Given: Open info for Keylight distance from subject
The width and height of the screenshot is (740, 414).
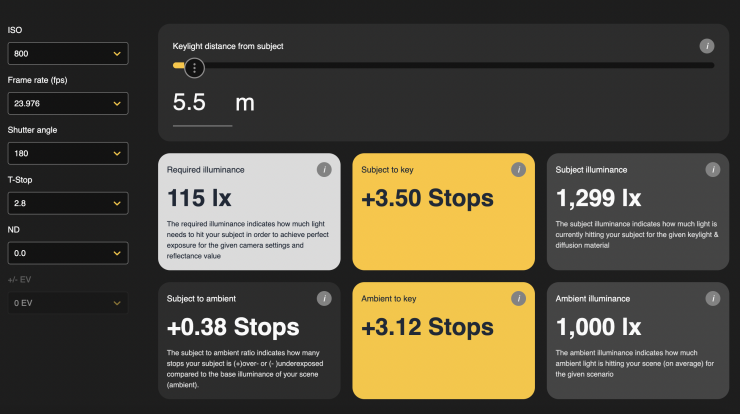Looking at the screenshot, I should (x=707, y=46).
